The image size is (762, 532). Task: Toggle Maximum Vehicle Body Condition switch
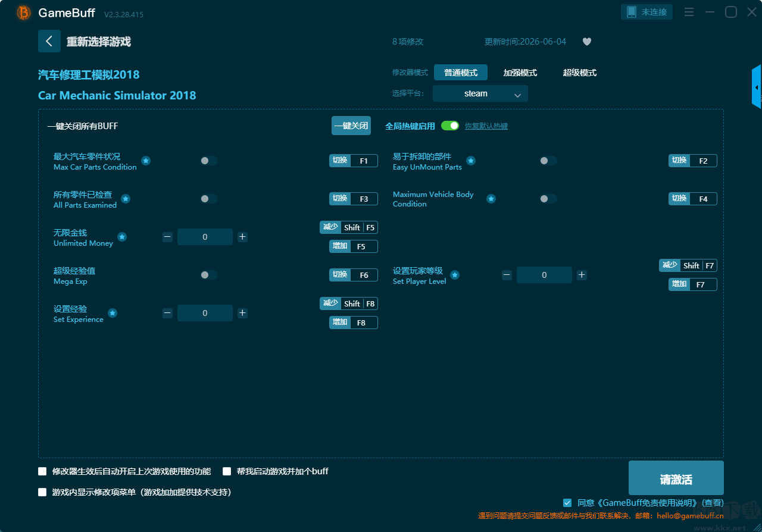[548, 199]
